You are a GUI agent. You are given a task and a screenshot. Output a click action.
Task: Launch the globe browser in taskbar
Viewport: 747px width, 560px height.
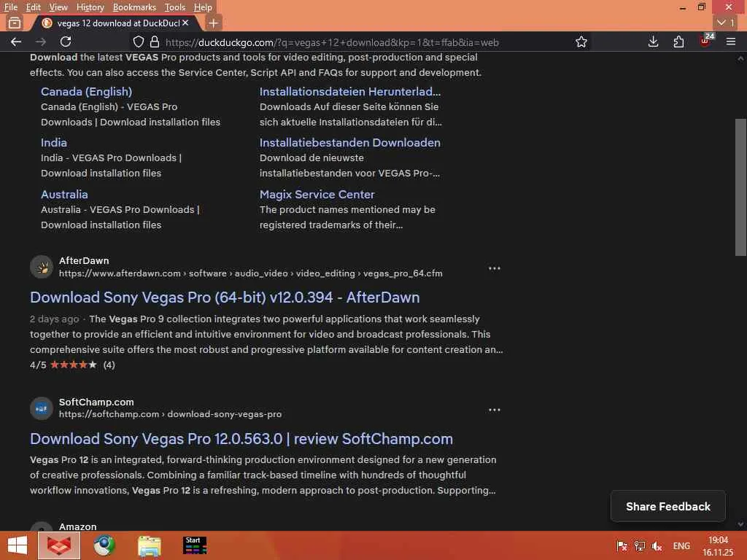coord(104,545)
